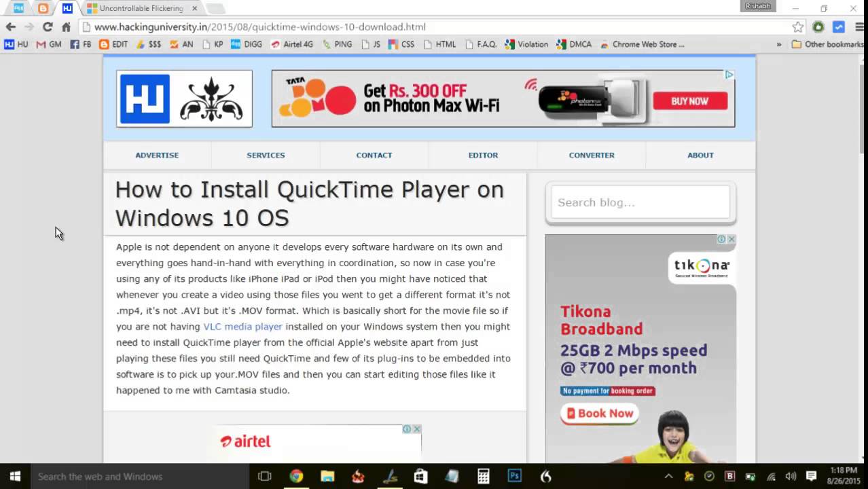Open the Violation bookmark
The height and width of the screenshot is (489, 868).
coord(526,44)
